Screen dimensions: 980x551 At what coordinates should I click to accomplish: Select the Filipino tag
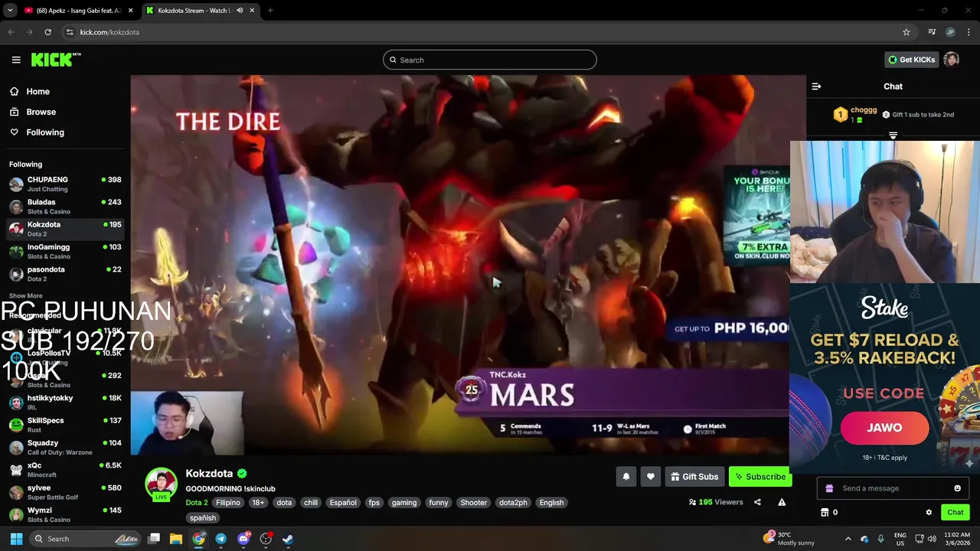point(228,503)
